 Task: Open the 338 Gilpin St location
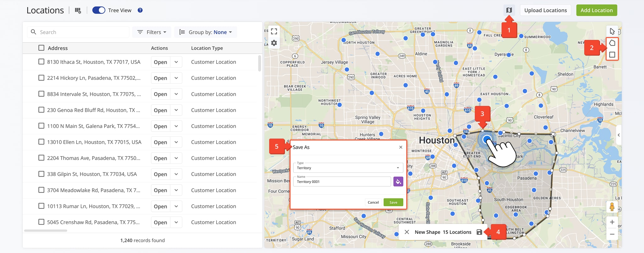point(160,174)
